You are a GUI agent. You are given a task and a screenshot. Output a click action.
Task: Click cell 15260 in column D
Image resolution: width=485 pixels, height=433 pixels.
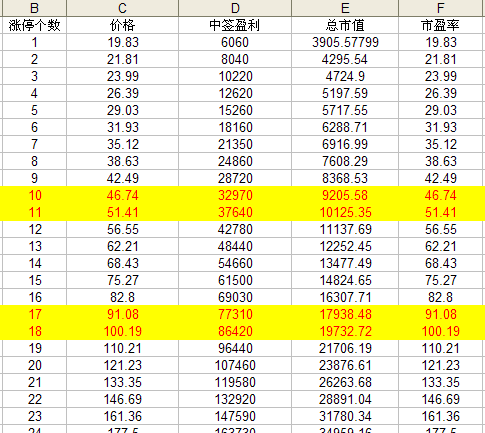[235, 110]
